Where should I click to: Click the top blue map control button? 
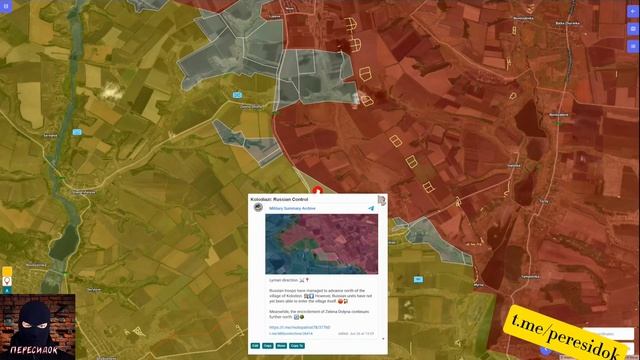pyautogui.click(x=633, y=11)
